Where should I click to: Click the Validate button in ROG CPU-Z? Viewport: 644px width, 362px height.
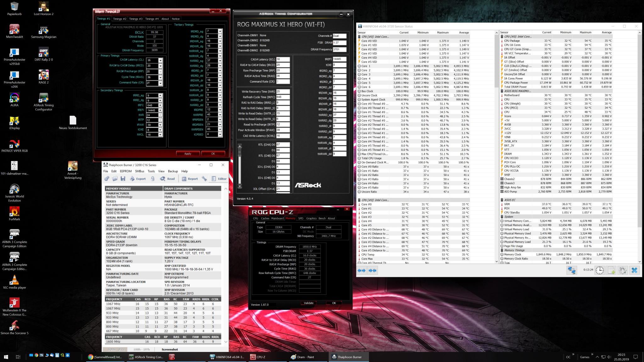coord(308,303)
